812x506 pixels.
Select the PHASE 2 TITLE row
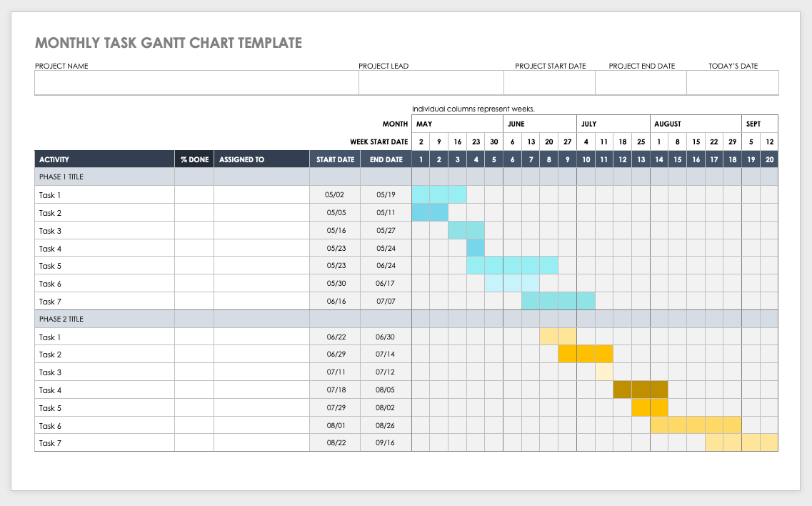coord(104,319)
